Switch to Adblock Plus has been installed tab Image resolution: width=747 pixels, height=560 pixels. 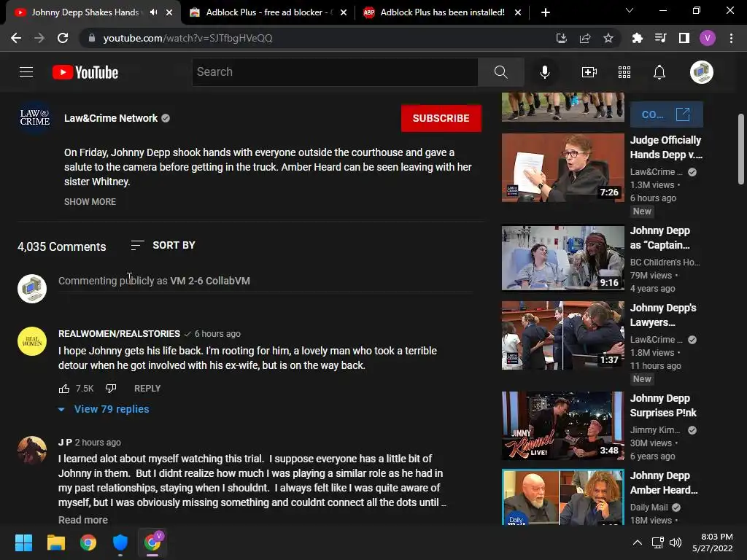[x=443, y=12]
